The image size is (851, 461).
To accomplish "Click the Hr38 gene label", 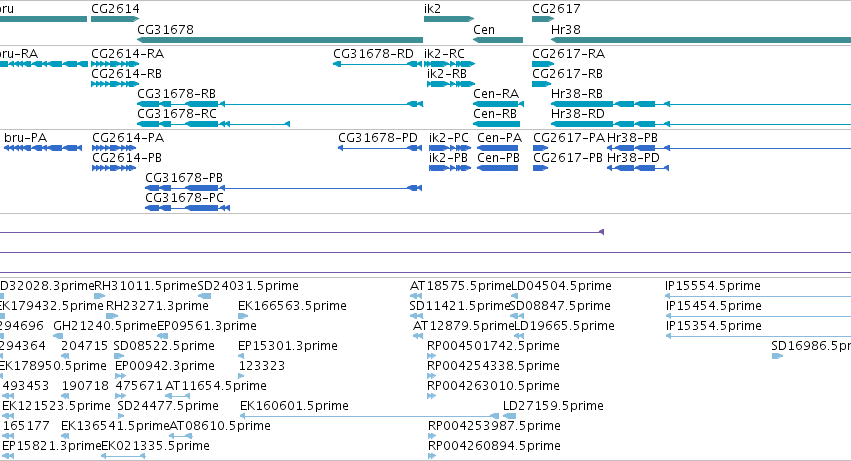I will (566, 29).
